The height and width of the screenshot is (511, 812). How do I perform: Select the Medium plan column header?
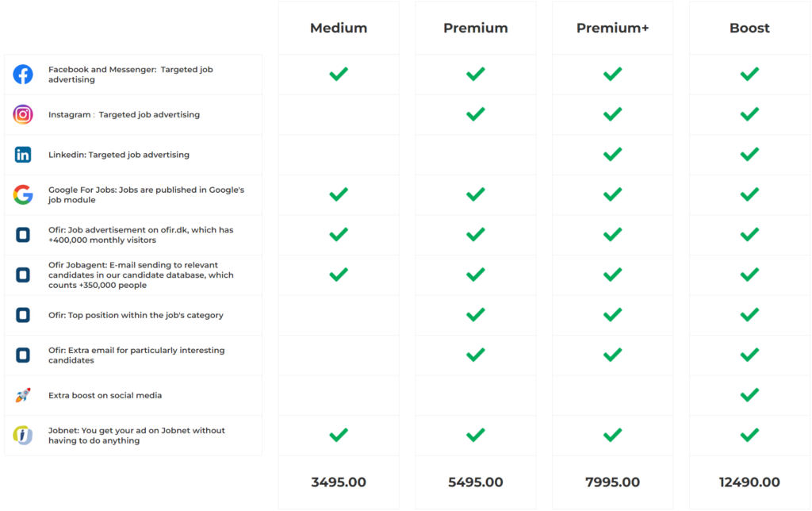pos(339,29)
